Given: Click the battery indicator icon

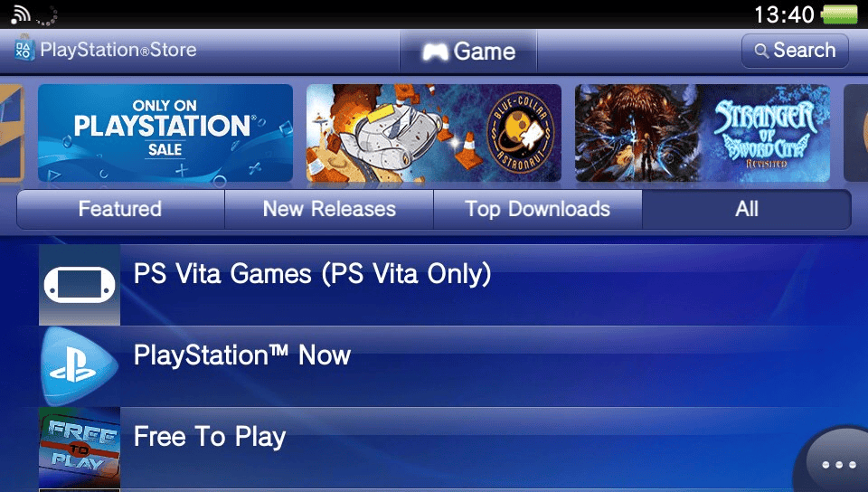Looking at the screenshot, I should pos(840,14).
